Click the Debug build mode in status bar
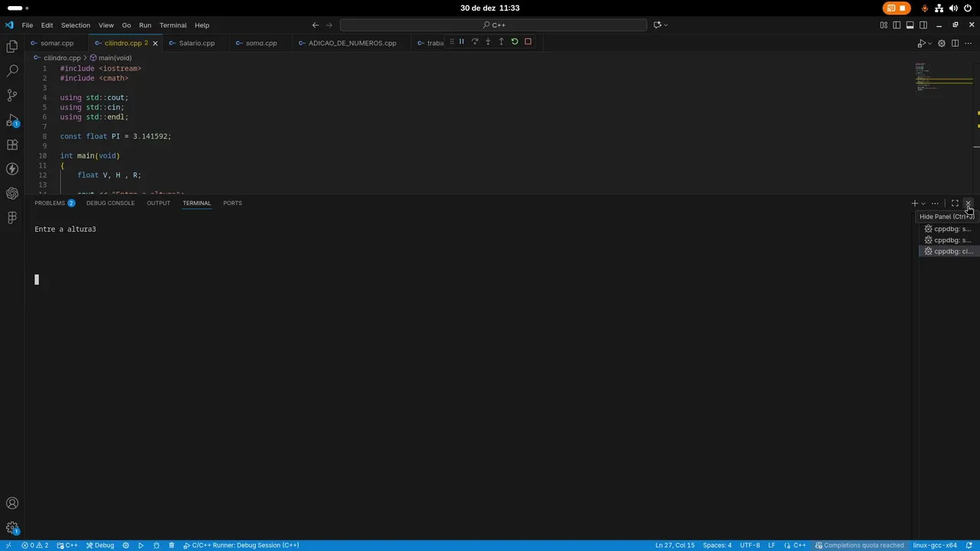The width and height of the screenshot is (980, 551). click(x=100, y=546)
